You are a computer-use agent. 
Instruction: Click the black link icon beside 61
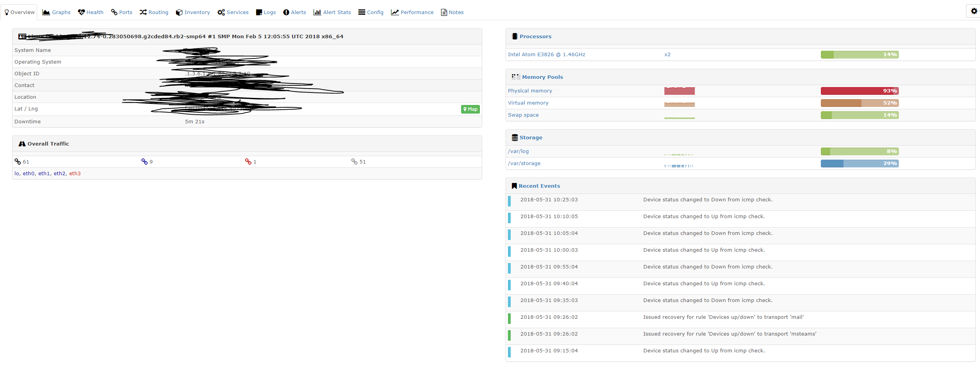[x=18, y=162]
